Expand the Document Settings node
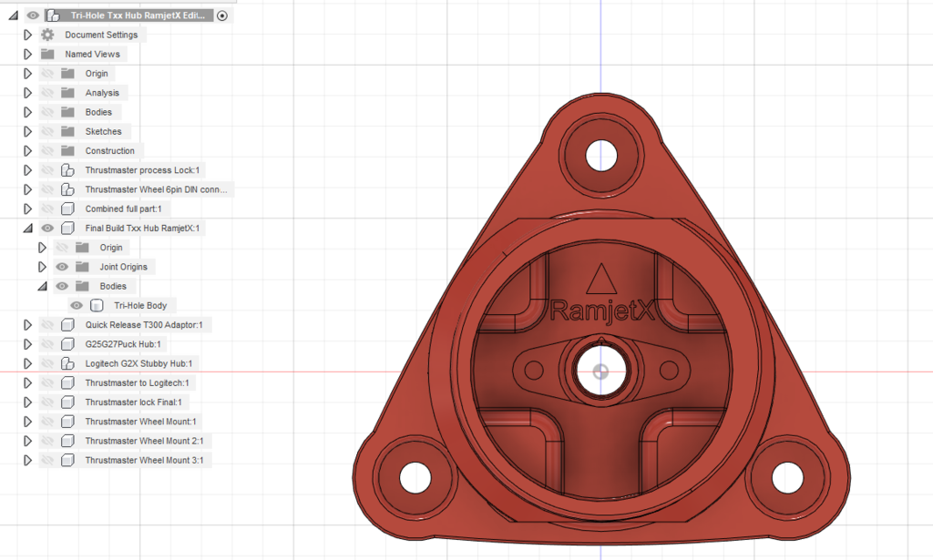Viewport: 933px width, 560px height. pos(27,35)
